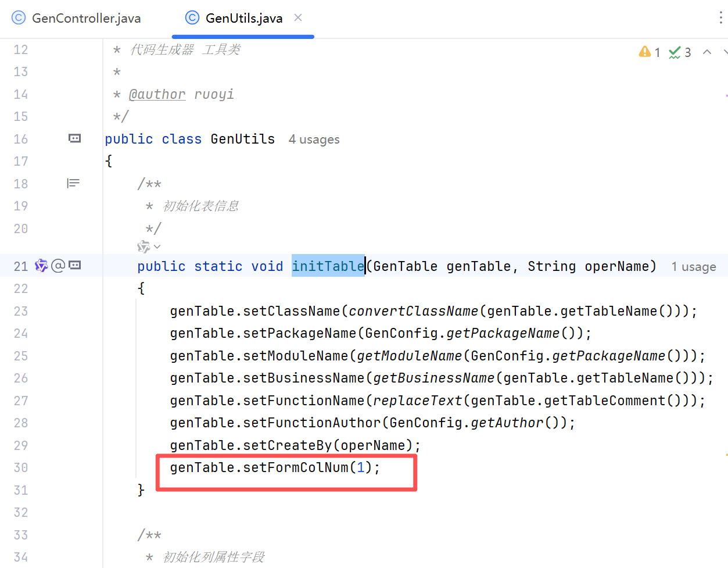
Task: Click the warning count indicator
Action: 650,52
